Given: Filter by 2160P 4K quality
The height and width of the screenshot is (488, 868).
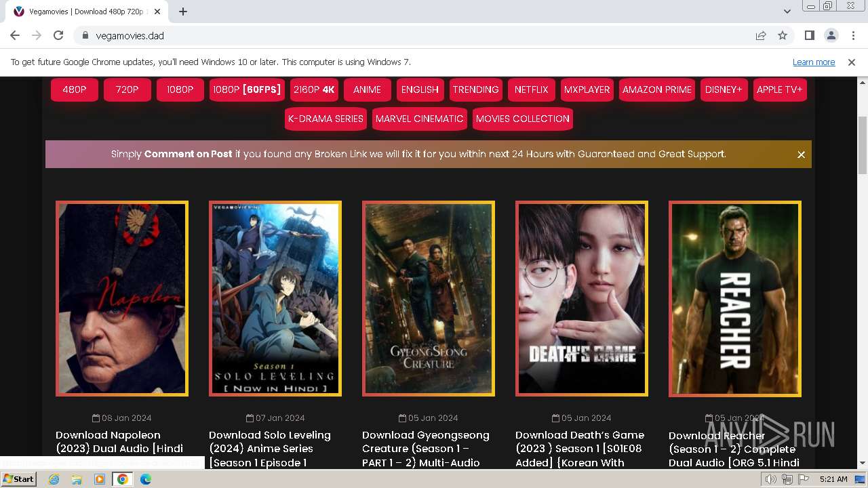Looking at the screenshot, I should click(x=315, y=89).
